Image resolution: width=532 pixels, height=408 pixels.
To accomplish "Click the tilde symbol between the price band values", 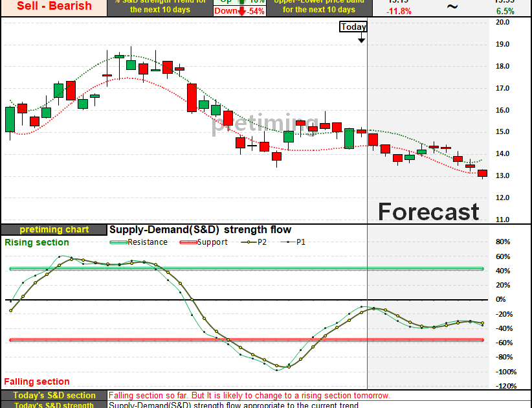I will point(452,6).
